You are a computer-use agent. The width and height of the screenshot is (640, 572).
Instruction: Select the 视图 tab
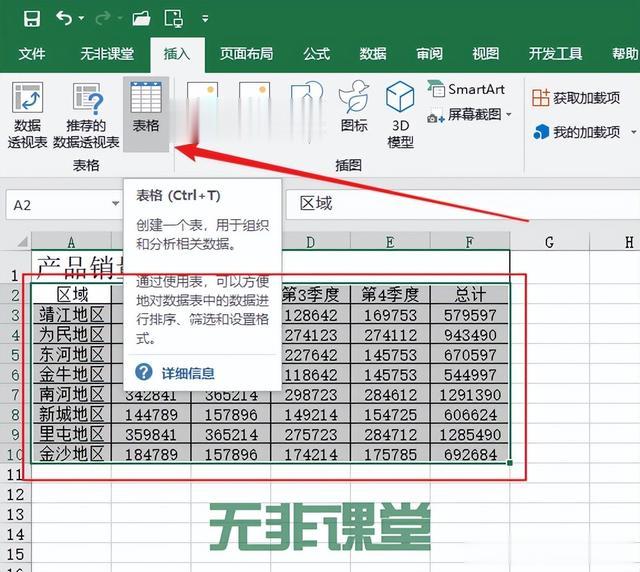coord(486,54)
